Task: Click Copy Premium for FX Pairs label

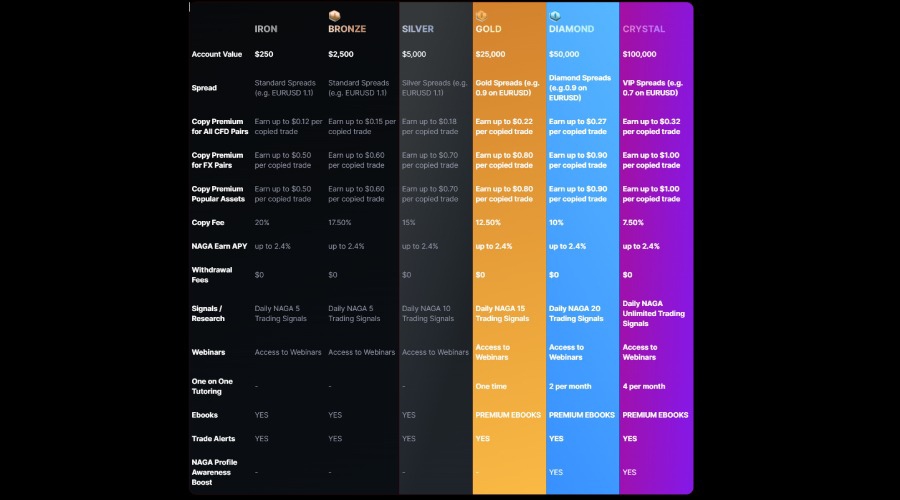Action: click(217, 160)
